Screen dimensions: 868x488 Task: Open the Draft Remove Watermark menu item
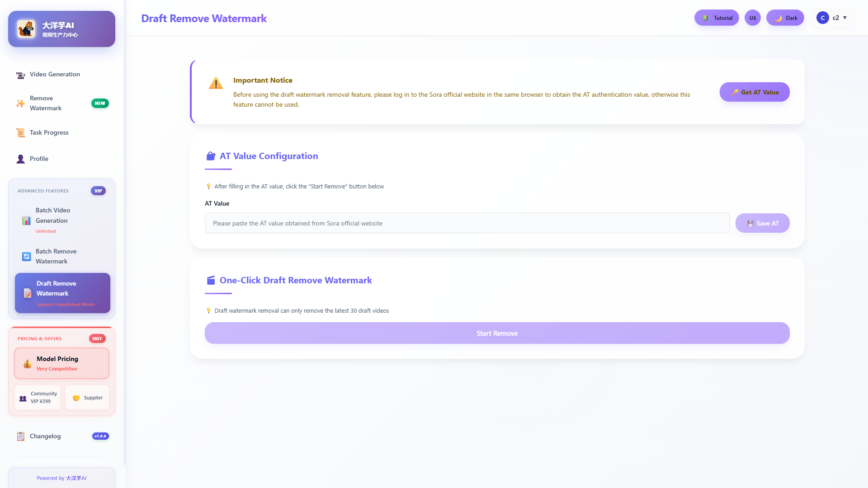62,293
